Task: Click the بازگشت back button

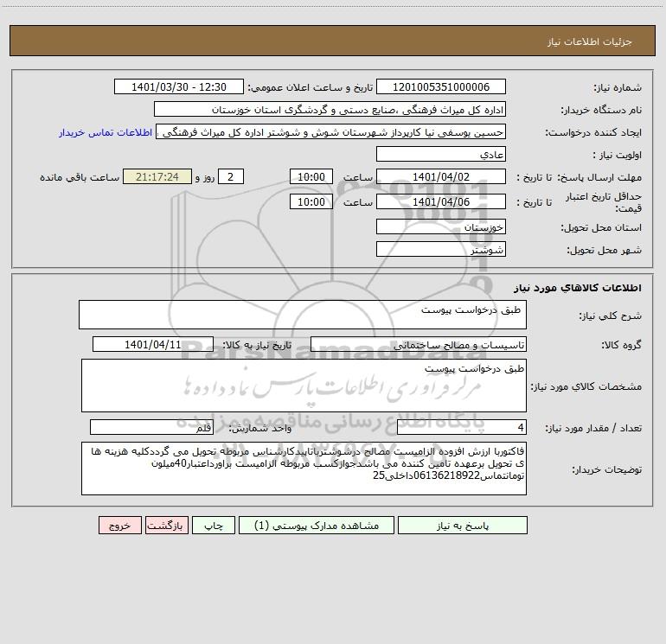Action: pyautogui.click(x=166, y=526)
